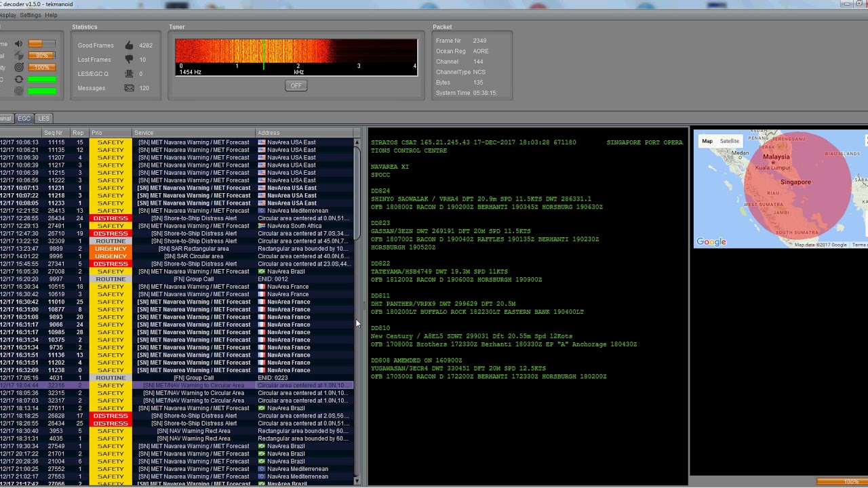868x488 pixels.
Task: Click the Good Frames thumbs-up icon
Action: point(129,45)
